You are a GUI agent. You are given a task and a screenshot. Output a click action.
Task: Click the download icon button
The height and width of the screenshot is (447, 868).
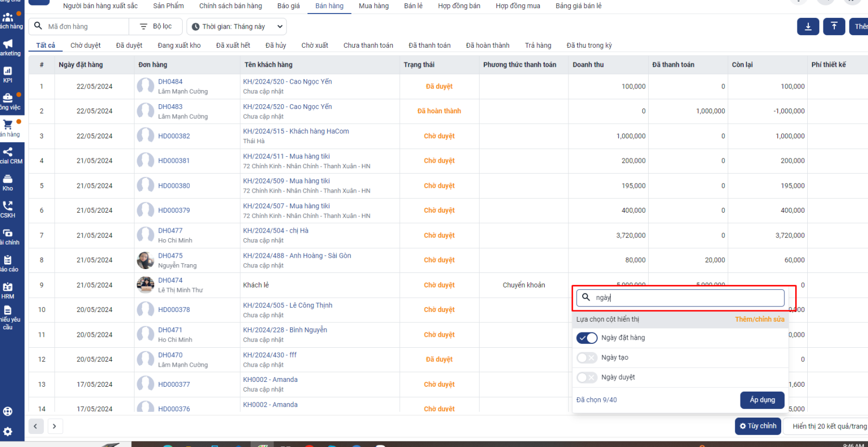[808, 27]
